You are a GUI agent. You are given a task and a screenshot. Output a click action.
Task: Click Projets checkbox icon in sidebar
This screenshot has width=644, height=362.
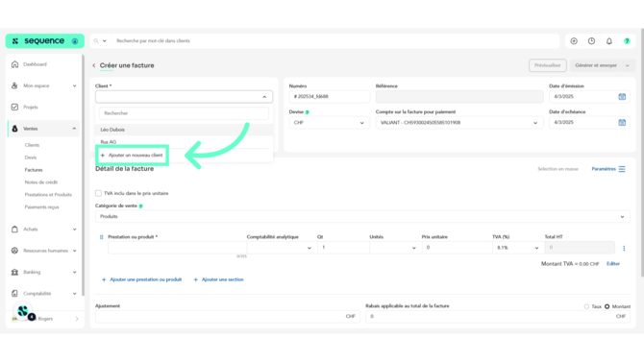[14, 108]
